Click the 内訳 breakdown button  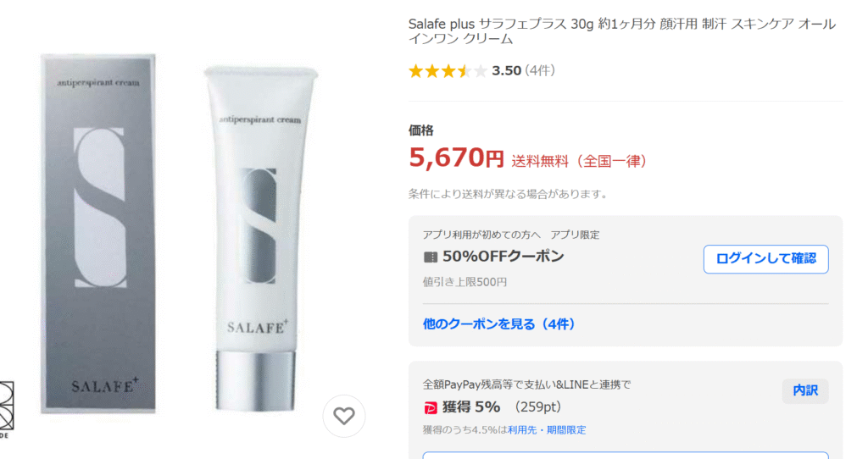pos(804,390)
